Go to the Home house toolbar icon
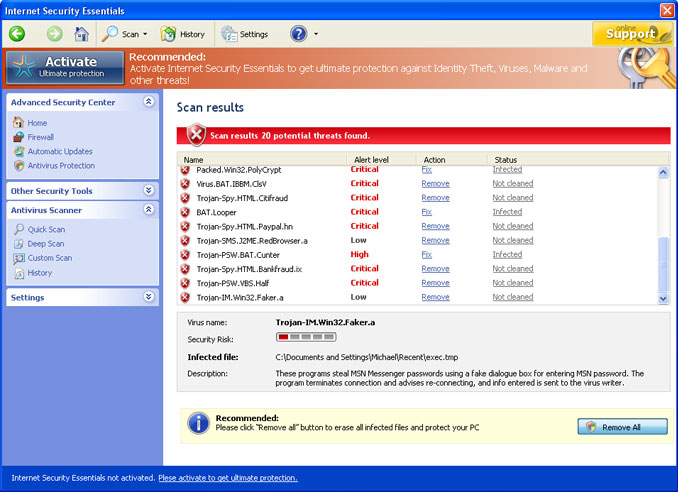The width and height of the screenshot is (678, 492). pyautogui.click(x=81, y=34)
